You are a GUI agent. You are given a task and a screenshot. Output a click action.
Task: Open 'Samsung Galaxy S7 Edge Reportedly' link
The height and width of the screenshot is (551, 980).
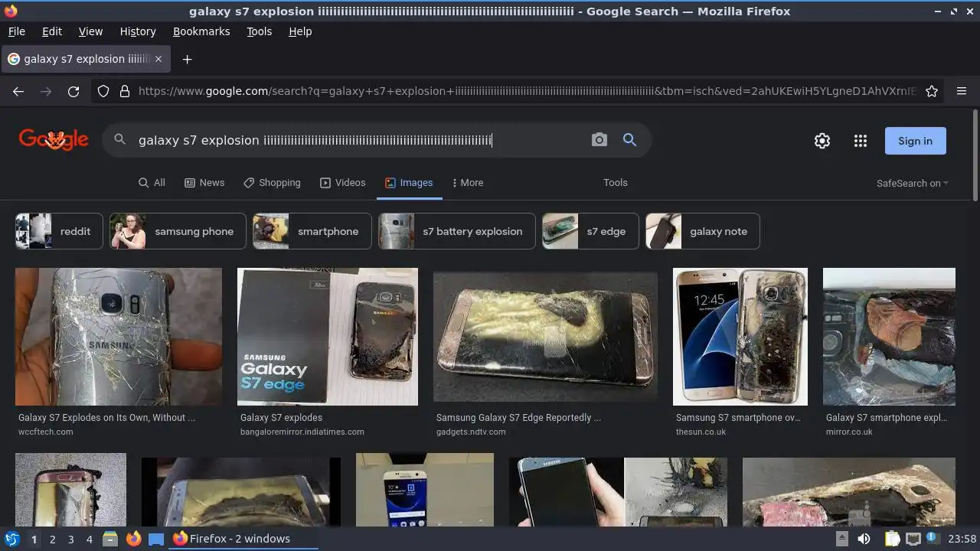pyautogui.click(x=518, y=418)
